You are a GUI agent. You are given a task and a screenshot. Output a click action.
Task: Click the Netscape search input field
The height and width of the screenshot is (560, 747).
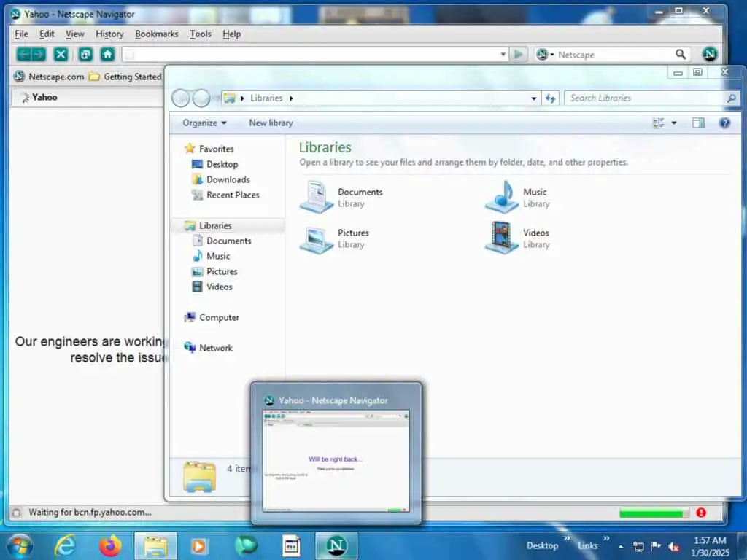[614, 55]
